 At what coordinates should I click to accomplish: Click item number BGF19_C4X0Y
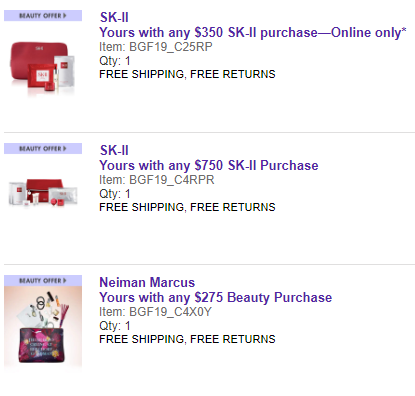[155, 312]
